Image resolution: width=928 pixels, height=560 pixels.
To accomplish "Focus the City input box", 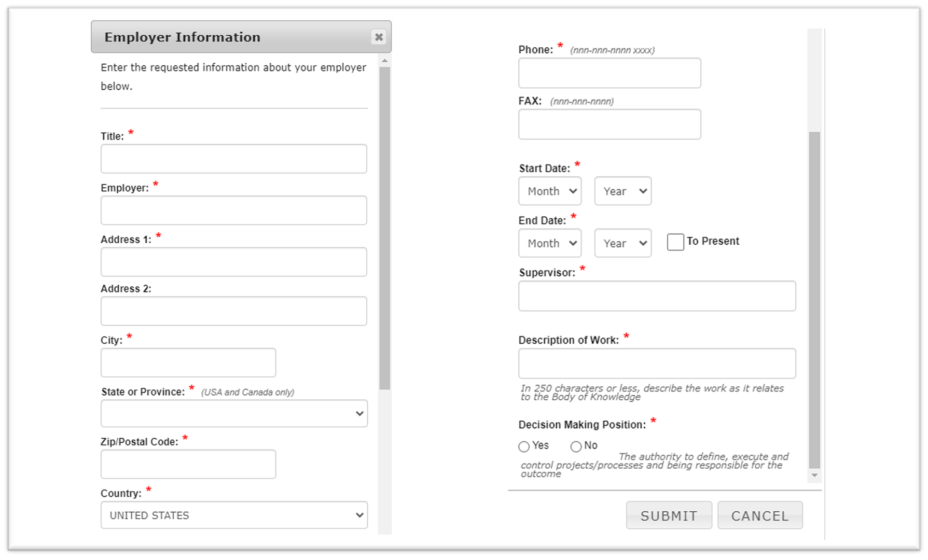I will (x=188, y=362).
